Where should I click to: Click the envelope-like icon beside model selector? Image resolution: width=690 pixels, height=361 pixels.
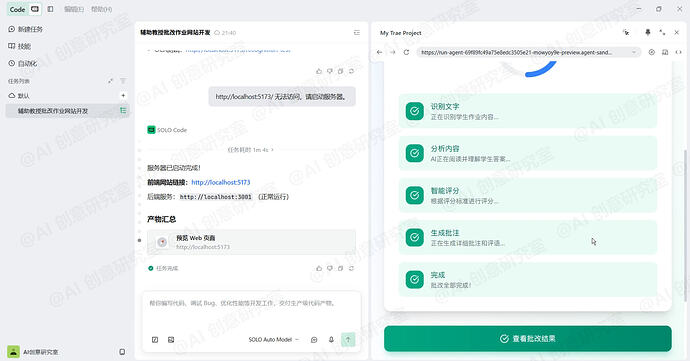click(314, 340)
